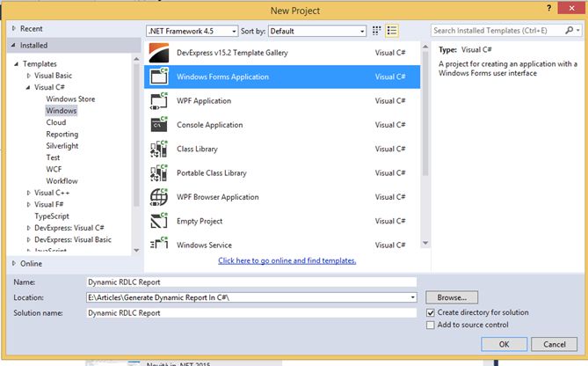The width and height of the screenshot is (588, 366).
Task: Switch to medium icons list view
Action: click(392, 31)
